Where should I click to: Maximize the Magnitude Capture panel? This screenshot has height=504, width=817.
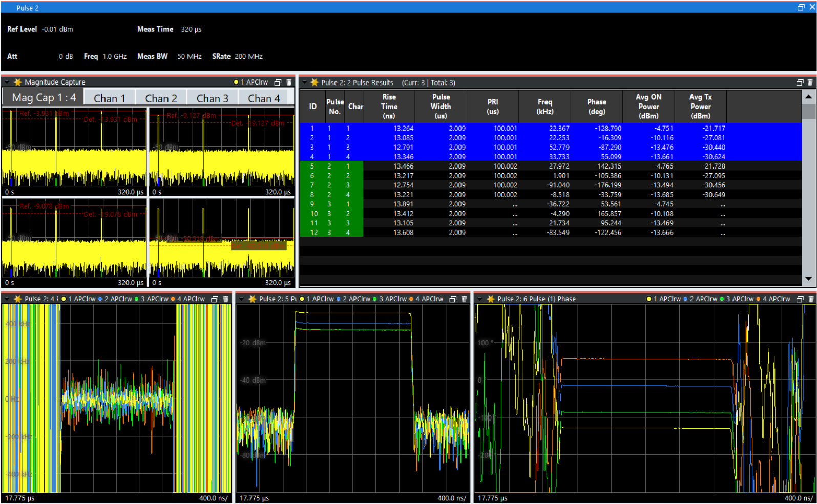tap(278, 82)
